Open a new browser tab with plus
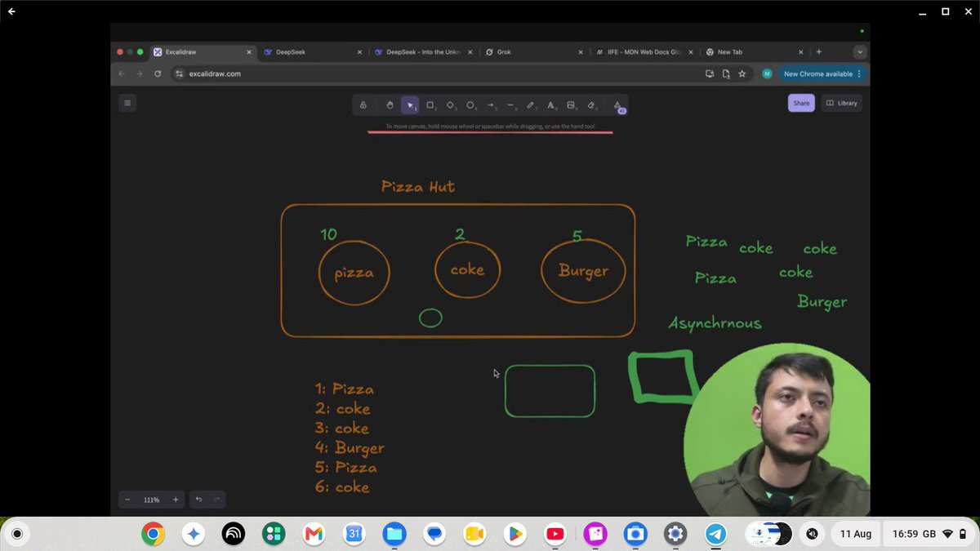The image size is (980, 551). [x=819, y=51]
